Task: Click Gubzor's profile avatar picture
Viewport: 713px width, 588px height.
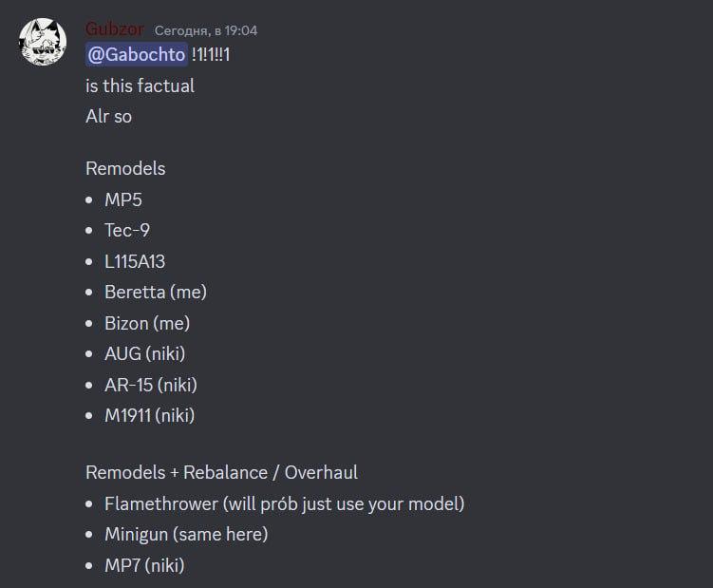Action: 43,43
